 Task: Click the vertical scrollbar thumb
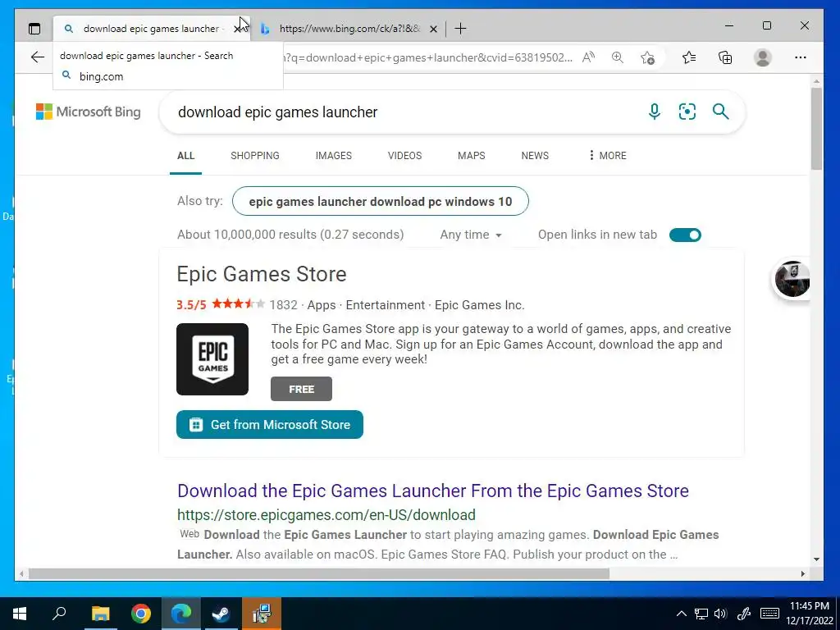click(x=816, y=129)
